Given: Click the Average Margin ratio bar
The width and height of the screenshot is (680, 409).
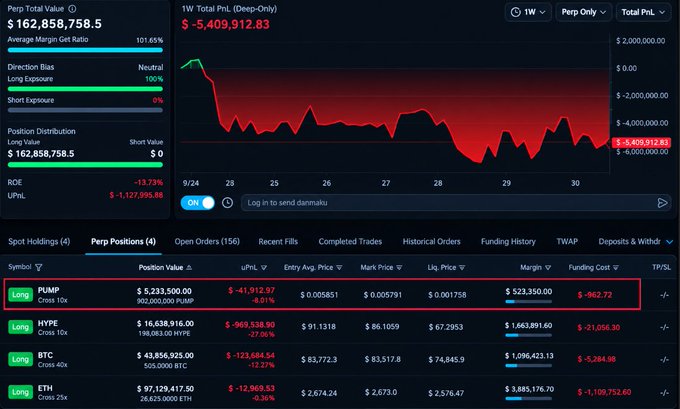Looking at the screenshot, I should [x=85, y=50].
